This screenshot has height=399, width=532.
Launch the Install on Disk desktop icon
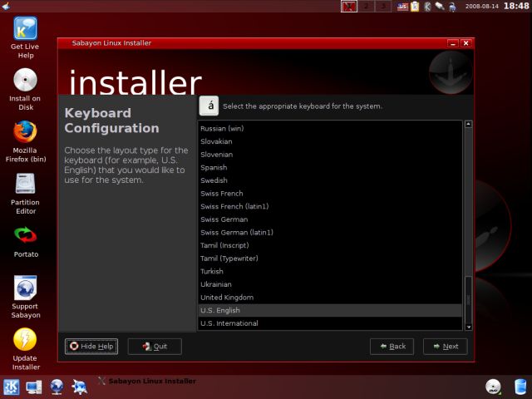(25, 81)
